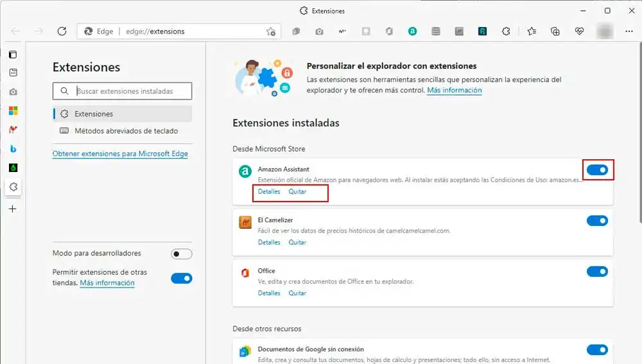Toggle Permitir extensiones de otras tiendas

[x=182, y=279]
